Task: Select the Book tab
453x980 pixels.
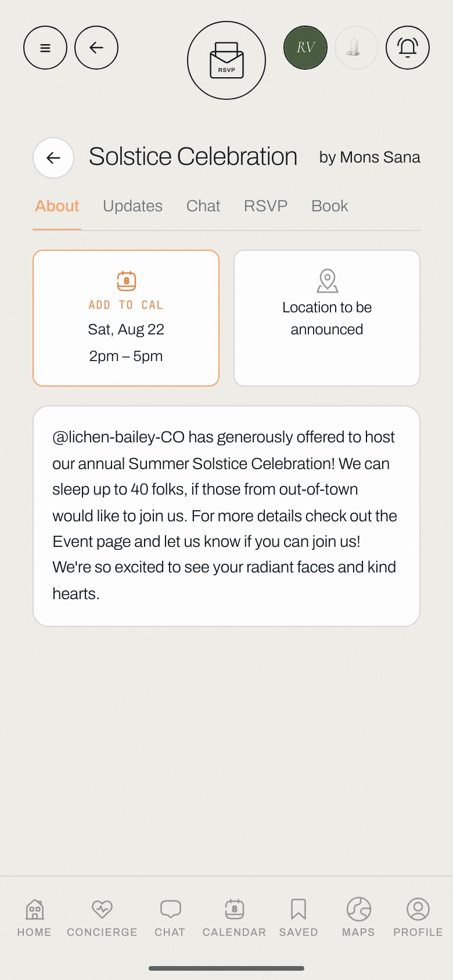Action: 330,206
